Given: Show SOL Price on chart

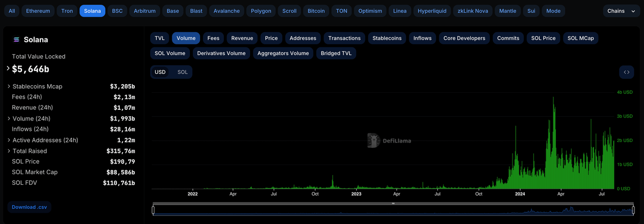Looking at the screenshot, I should tap(544, 38).
